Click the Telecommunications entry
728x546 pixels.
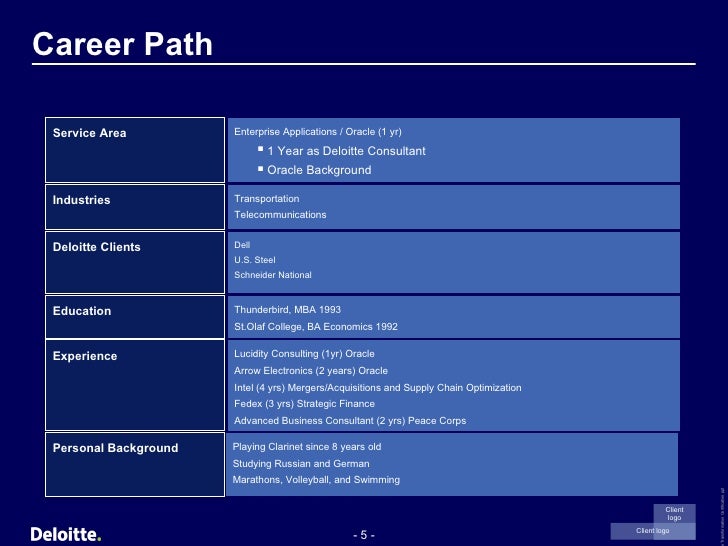pyautogui.click(x=280, y=214)
